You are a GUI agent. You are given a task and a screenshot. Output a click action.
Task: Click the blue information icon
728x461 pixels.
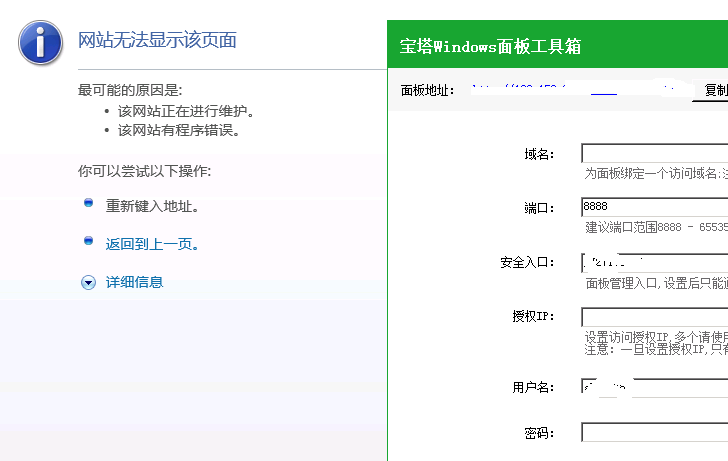tap(40, 42)
